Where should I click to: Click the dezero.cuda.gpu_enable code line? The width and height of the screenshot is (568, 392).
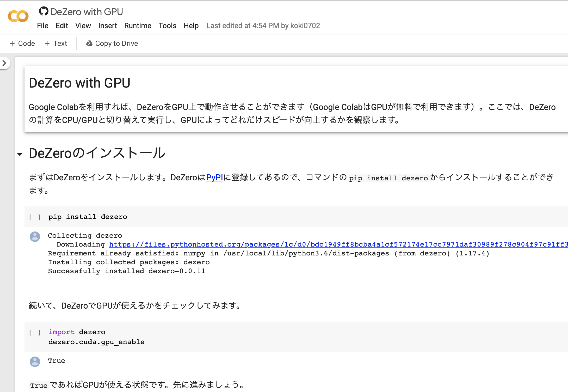[96, 342]
